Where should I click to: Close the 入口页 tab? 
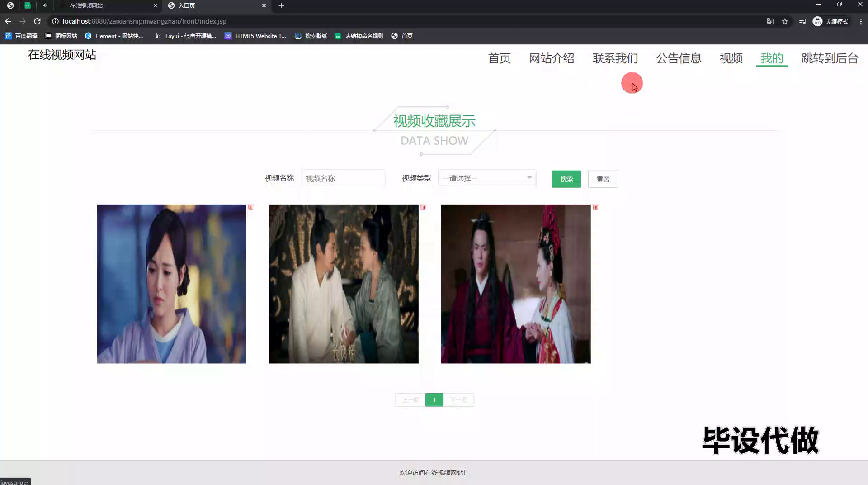pyautogui.click(x=264, y=5)
